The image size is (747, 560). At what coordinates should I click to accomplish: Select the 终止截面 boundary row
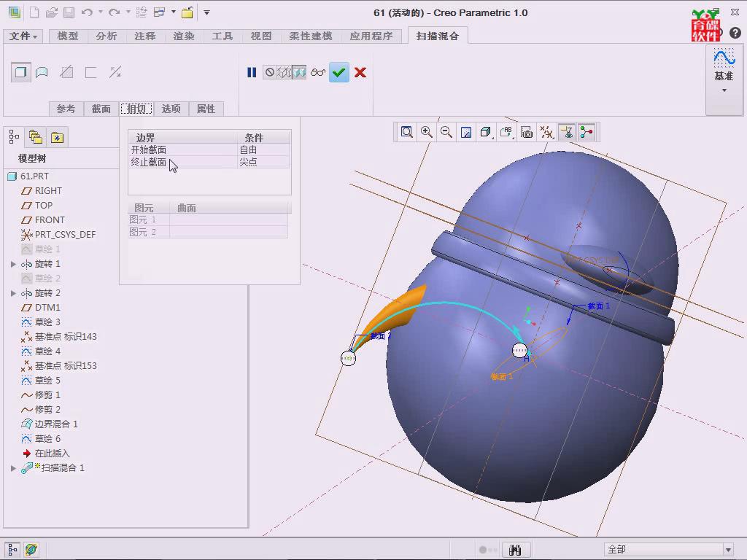(x=209, y=163)
